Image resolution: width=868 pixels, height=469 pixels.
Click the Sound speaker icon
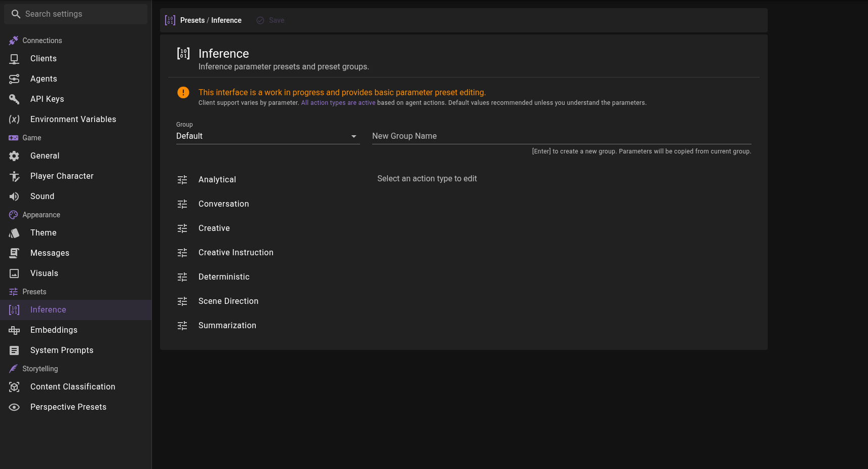point(14,197)
